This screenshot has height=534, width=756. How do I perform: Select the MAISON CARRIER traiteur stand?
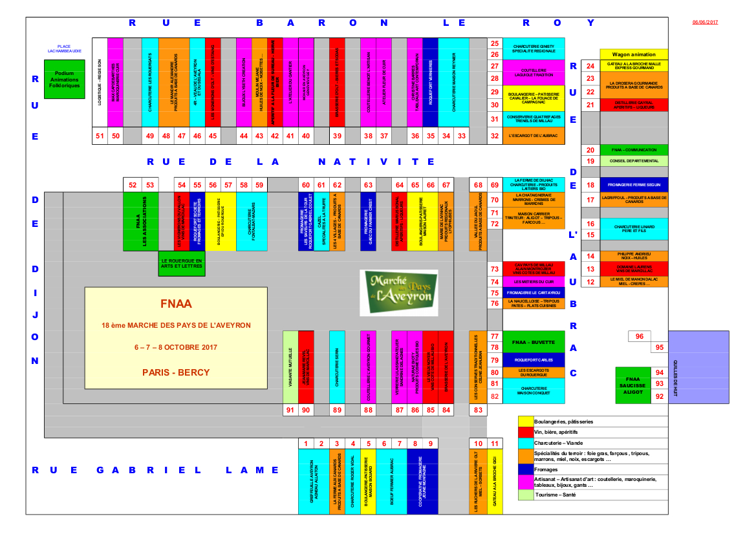(534, 219)
